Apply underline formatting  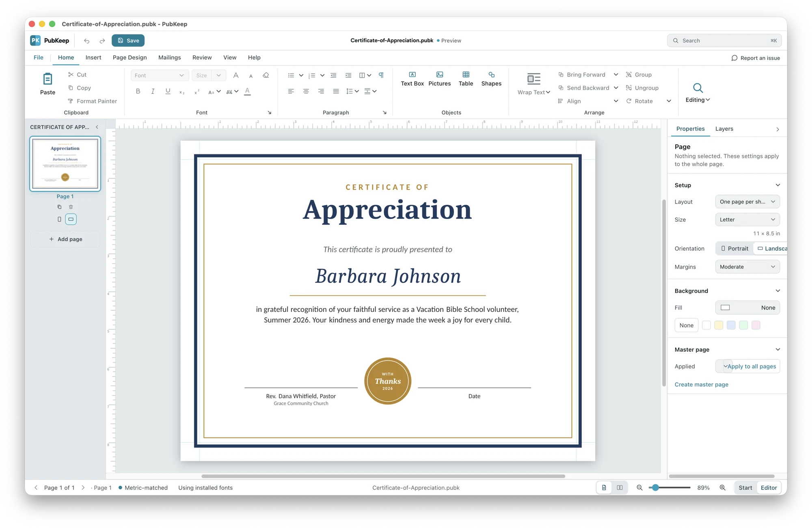pos(168,91)
